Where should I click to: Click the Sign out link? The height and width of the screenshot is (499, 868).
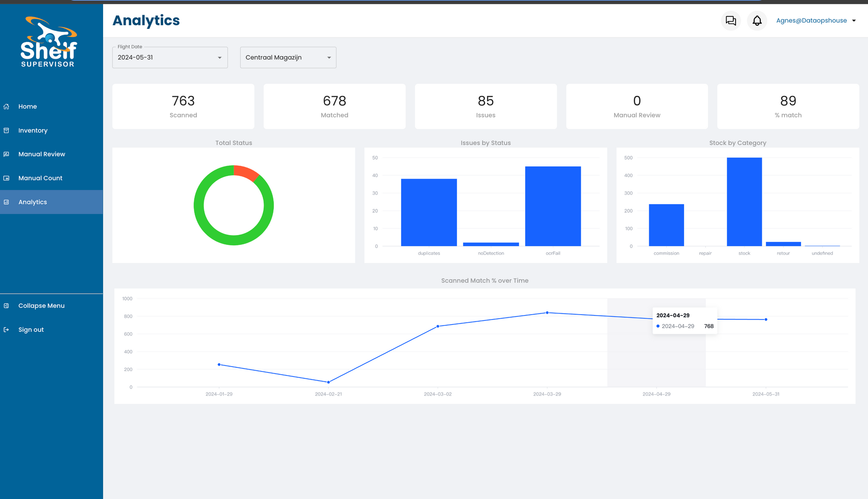point(31,330)
